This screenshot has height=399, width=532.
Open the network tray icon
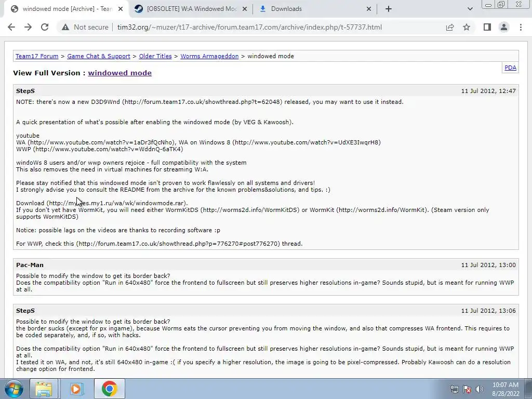[454, 389]
